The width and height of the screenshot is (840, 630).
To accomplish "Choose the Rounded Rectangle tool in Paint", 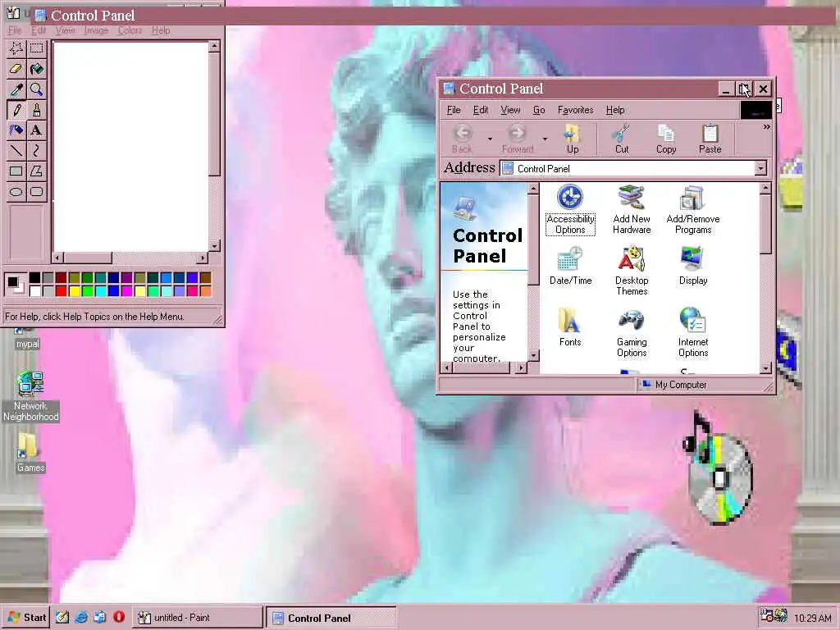I will click(x=36, y=192).
